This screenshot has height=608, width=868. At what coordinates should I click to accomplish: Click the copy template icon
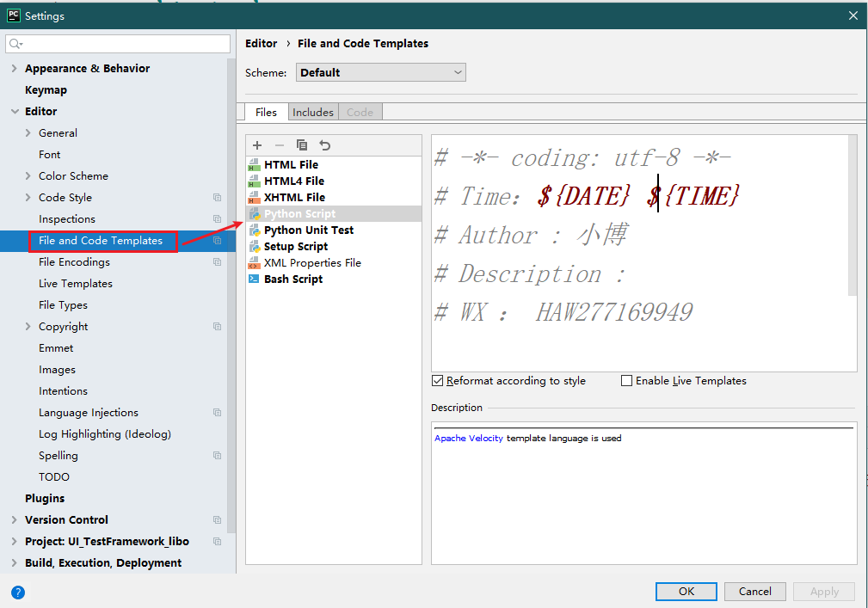pos(302,145)
